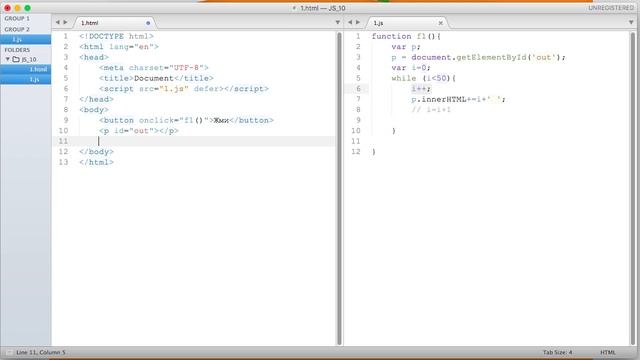Close the Sublime Text window
640x360 pixels.
[7, 8]
